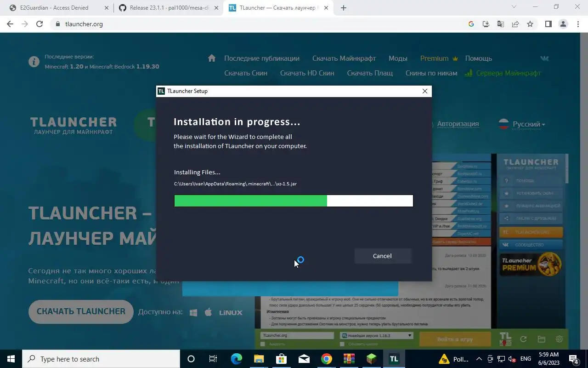Open Task View on taskbar
This screenshot has width=588, height=368.
213,359
